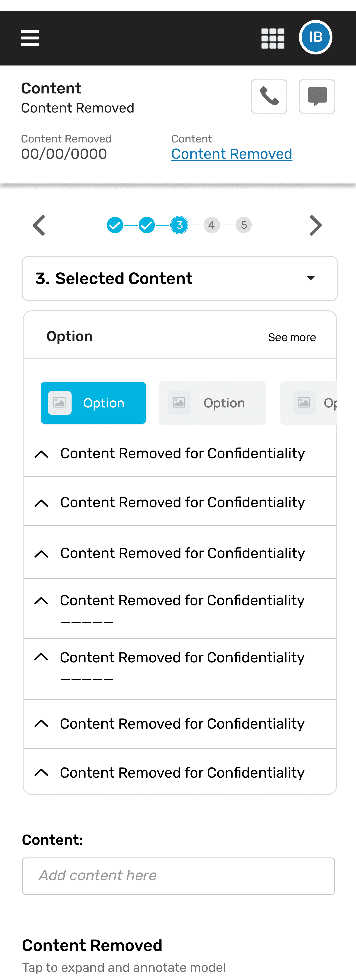Open the '3. Selected Content' dropdown
Screen dimensions: 356x980
(x=180, y=279)
